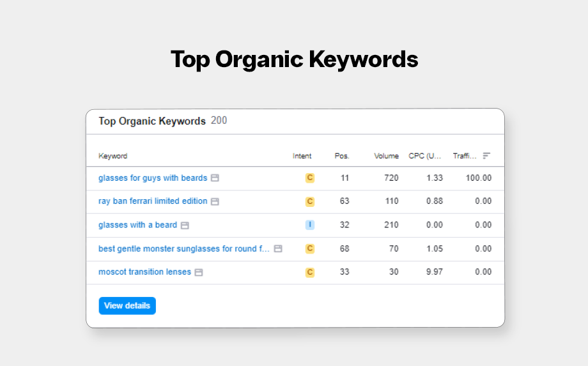Sort by the CPC column header
The width and height of the screenshot is (588, 366).
(425, 156)
